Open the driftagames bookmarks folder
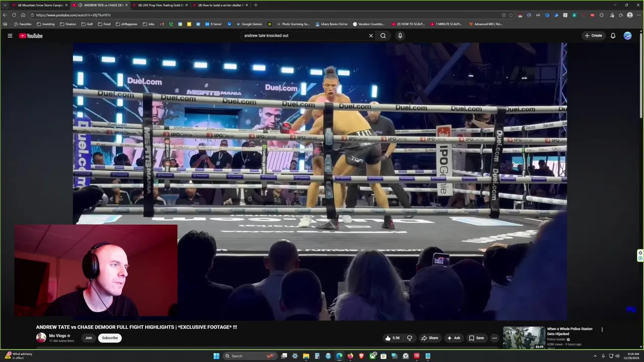This screenshot has width=644, height=362. [126, 24]
